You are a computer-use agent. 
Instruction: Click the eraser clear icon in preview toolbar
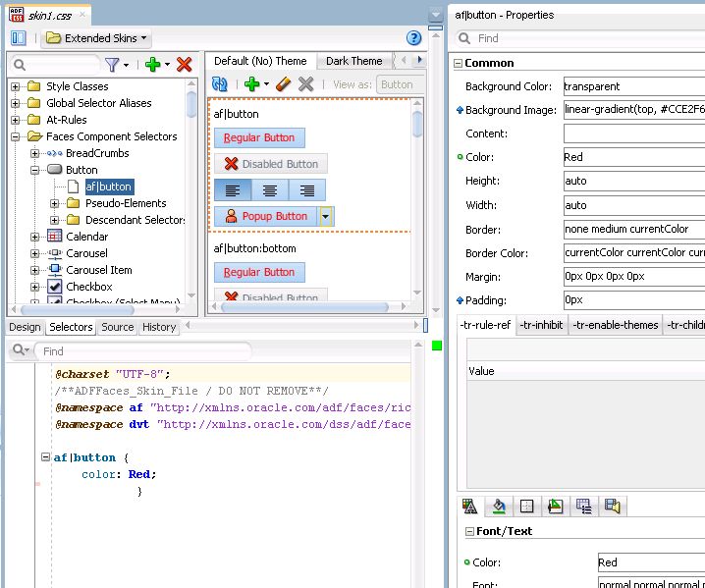pyautogui.click(x=283, y=84)
